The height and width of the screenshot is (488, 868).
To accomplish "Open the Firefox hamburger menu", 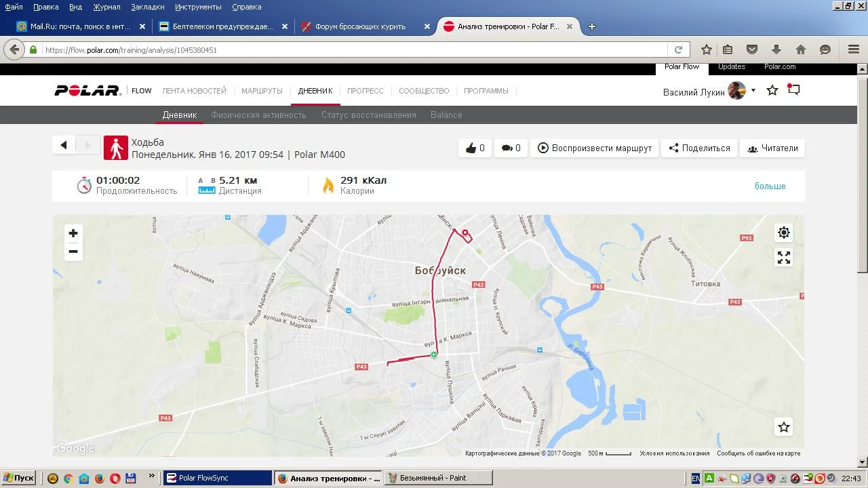I will (x=854, y=49).
